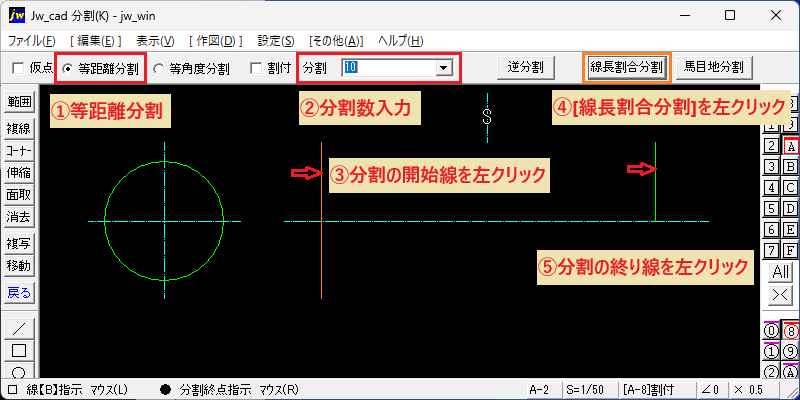Select the rectangle drawing tool icon
The height and width of the screenshot is (400, 800).
pyautogui.click(x=19, y=351)
